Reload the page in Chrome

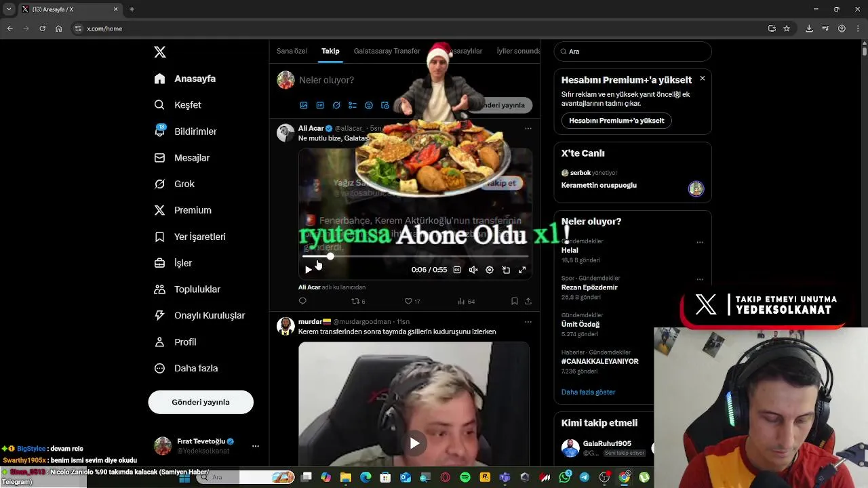click(42, 28)
